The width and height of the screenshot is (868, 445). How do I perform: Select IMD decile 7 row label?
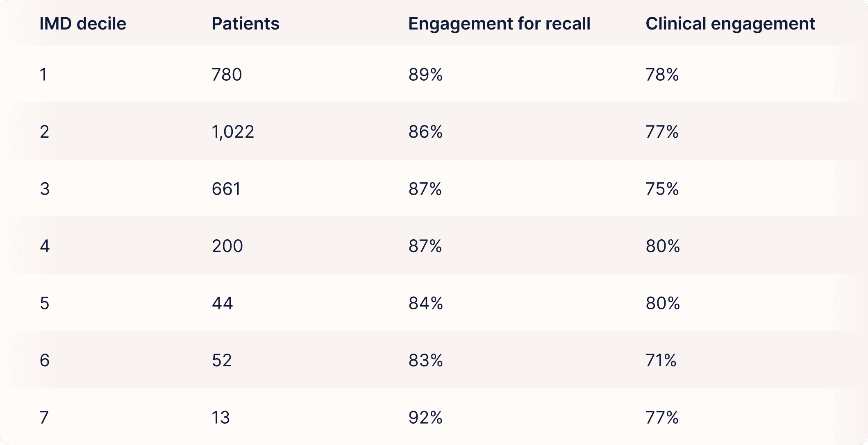coord(44,418)
